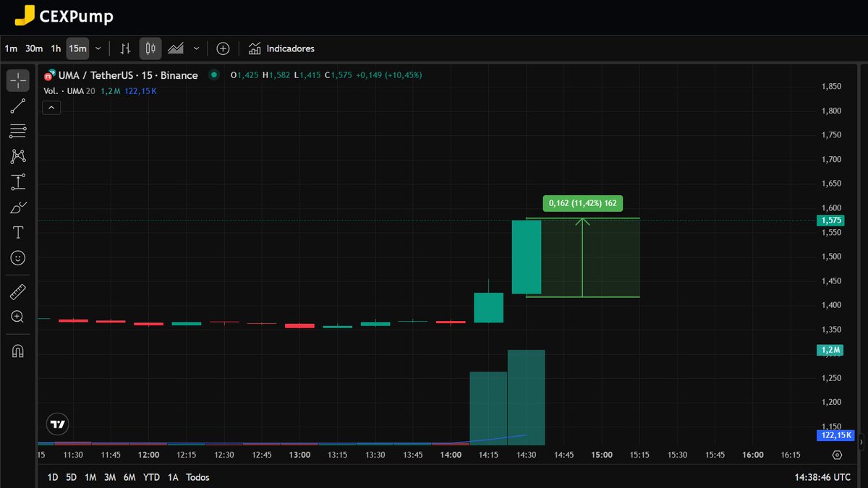Set the date range to 1A
The height and width of the screenshot is (488, 868).
(x=173, y=477)
